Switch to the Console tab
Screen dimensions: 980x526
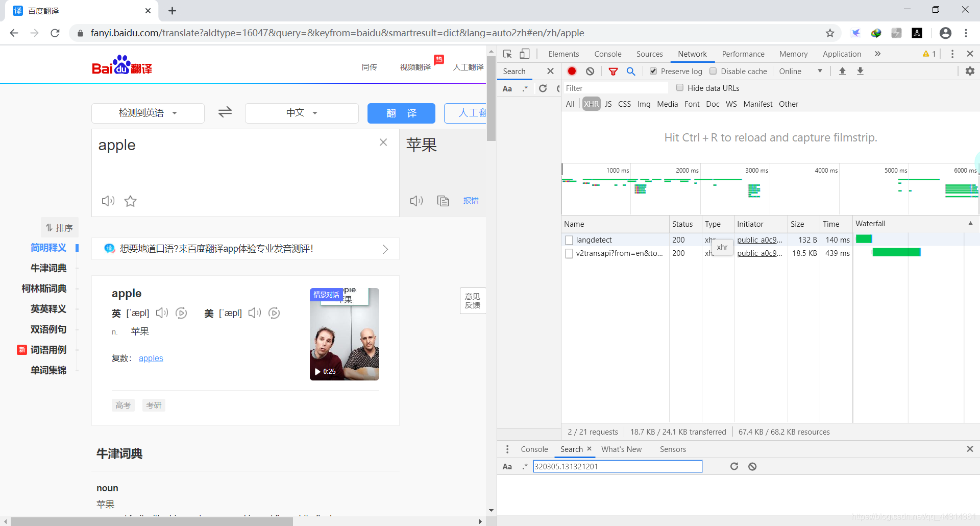(607, 54)
